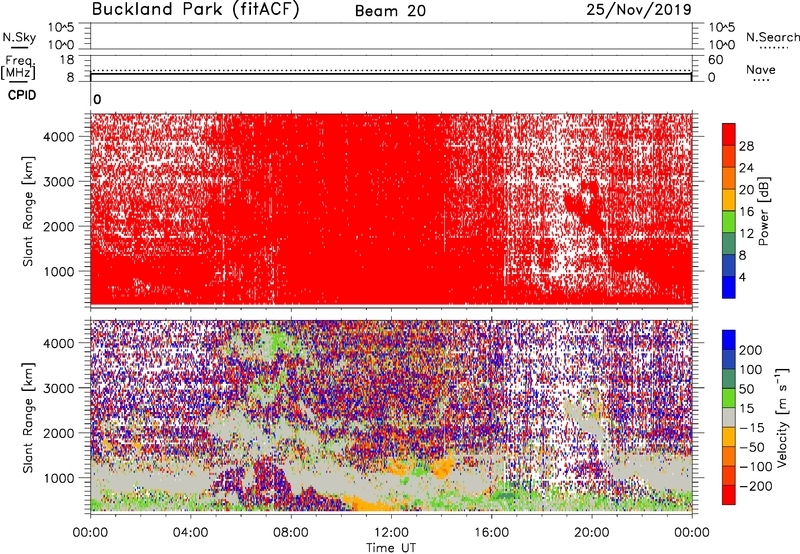The width and height of the screenshot is (800, 554).
Task: Click the CPID label
Action: pos(22,95)
